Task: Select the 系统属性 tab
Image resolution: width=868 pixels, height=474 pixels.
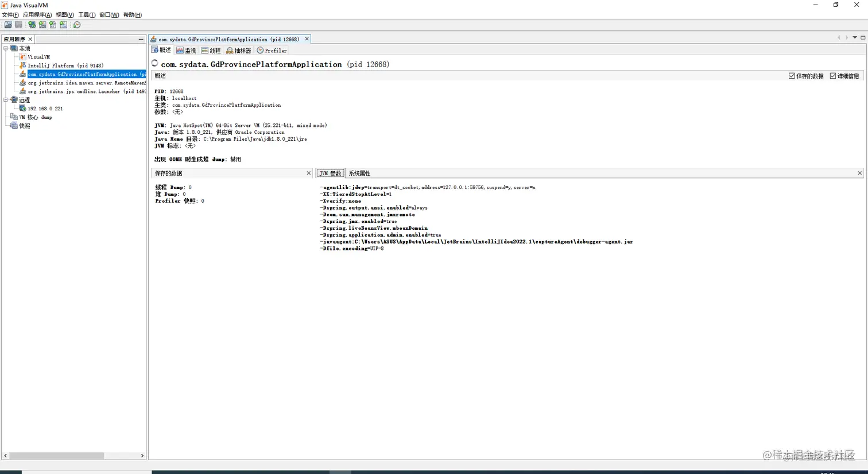Action: 359,173
